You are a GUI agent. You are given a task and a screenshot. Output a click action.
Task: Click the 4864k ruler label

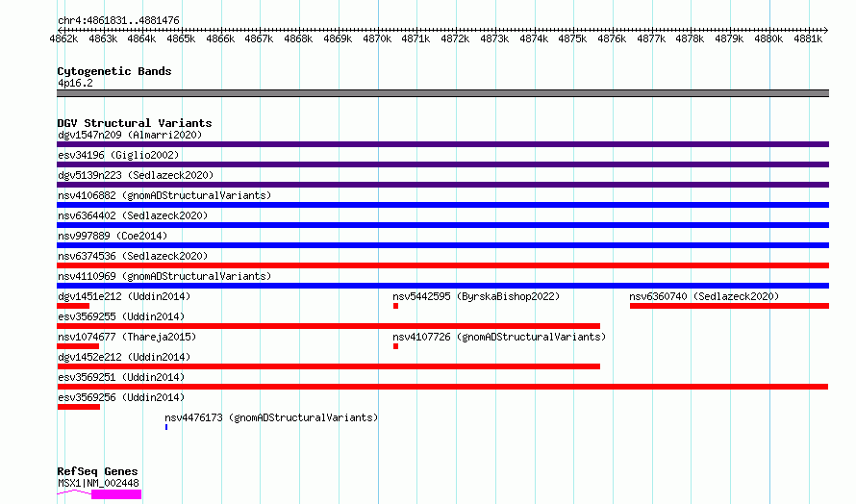[x=141, y=38]
